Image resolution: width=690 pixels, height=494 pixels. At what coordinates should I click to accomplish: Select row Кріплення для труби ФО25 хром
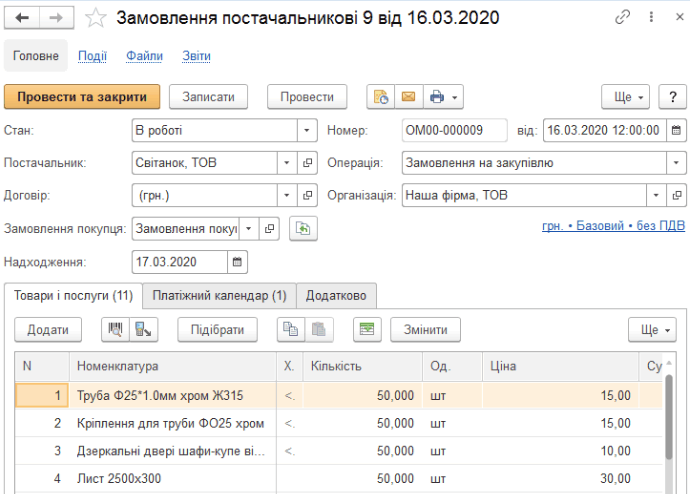pyautogui.click(x=338, y=423)
